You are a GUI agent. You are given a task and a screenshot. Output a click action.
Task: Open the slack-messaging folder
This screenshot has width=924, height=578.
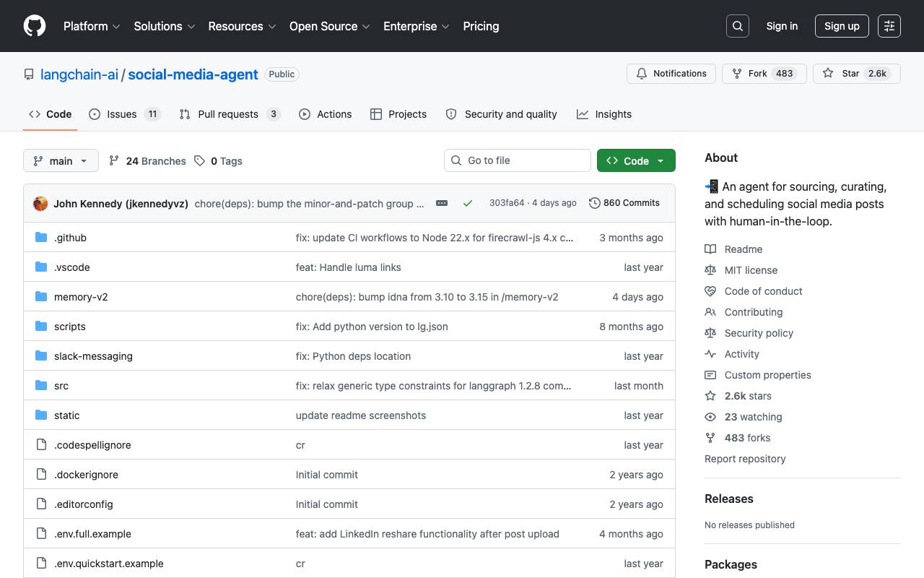coord(93,356)
